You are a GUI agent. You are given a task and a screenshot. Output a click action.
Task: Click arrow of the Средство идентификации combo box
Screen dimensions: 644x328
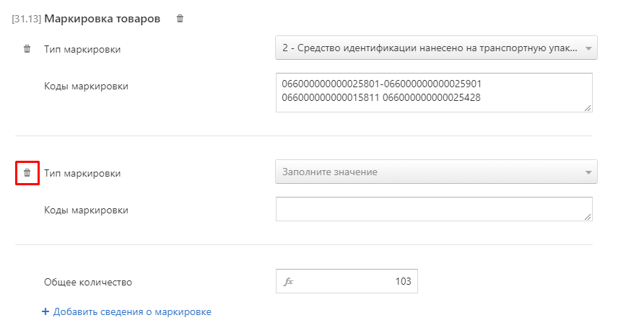(588, 49)
